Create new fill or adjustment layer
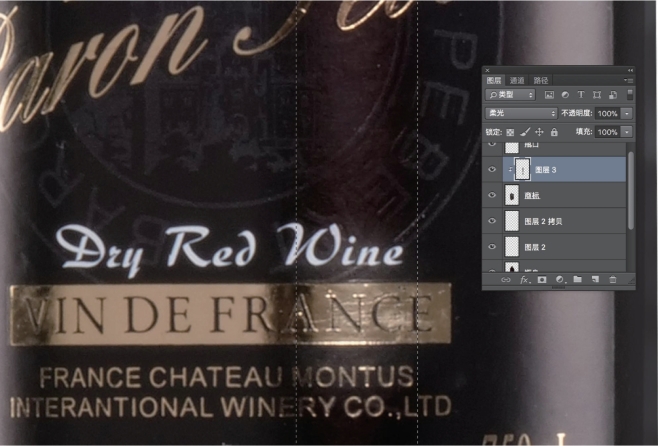Viewport: 658px width, 446px height. pos(560,279)
